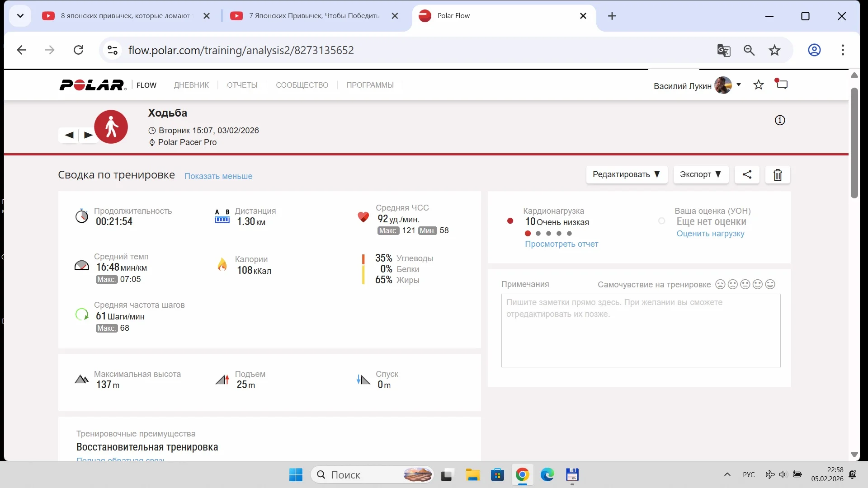868x488 pixels.
Task: Click the share training icon
Action: click(747, 174)
